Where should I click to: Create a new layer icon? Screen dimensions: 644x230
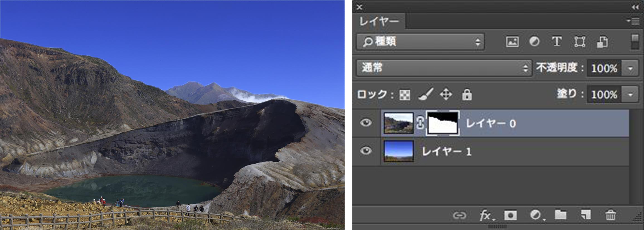pos(585,215)
